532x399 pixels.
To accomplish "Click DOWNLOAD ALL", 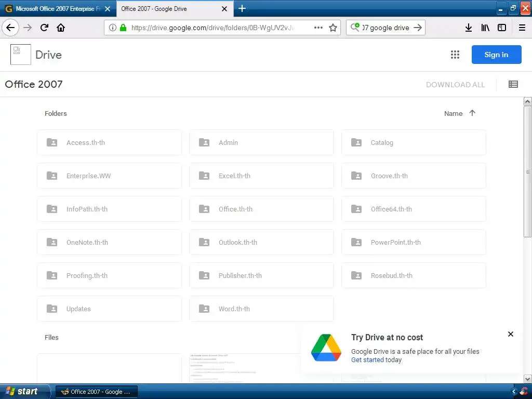I will point(455,85).
